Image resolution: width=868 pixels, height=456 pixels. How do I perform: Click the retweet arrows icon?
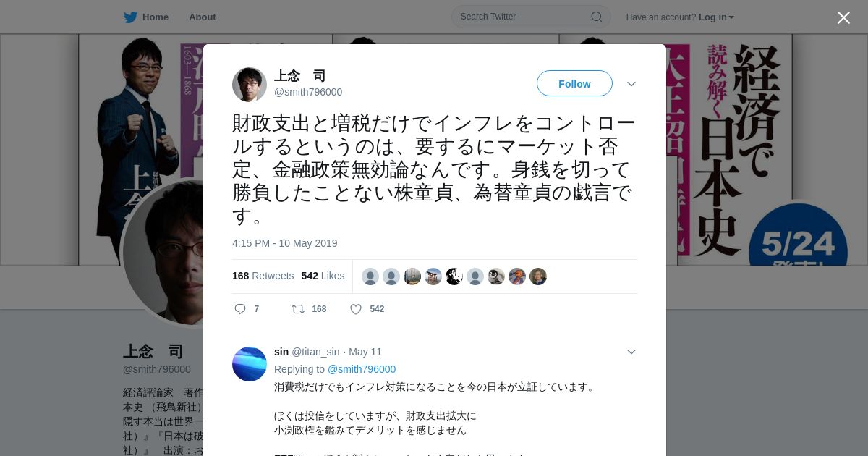pos(298,309)
